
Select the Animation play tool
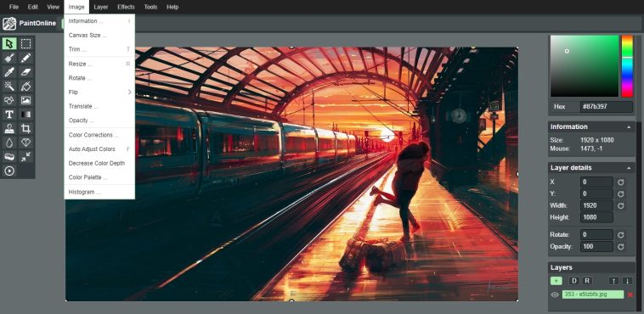(x=9, y=171)
